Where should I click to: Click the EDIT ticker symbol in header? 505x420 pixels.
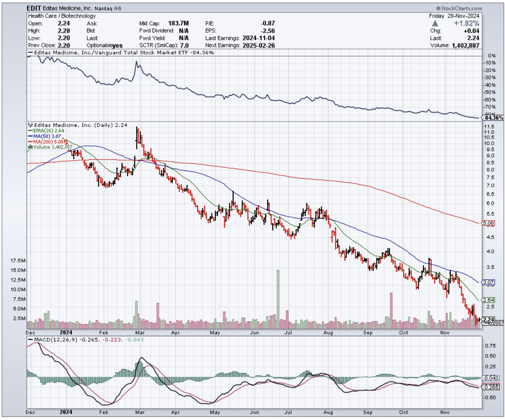click(x=35, y=8)
